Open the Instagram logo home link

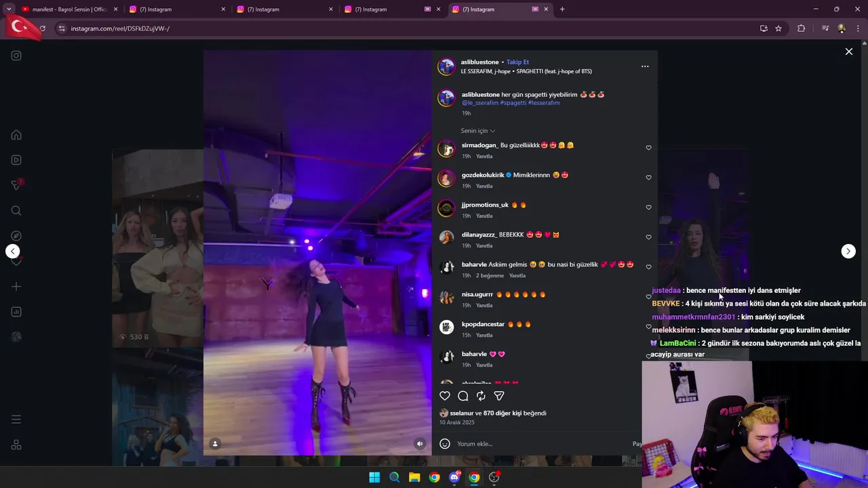16,56
